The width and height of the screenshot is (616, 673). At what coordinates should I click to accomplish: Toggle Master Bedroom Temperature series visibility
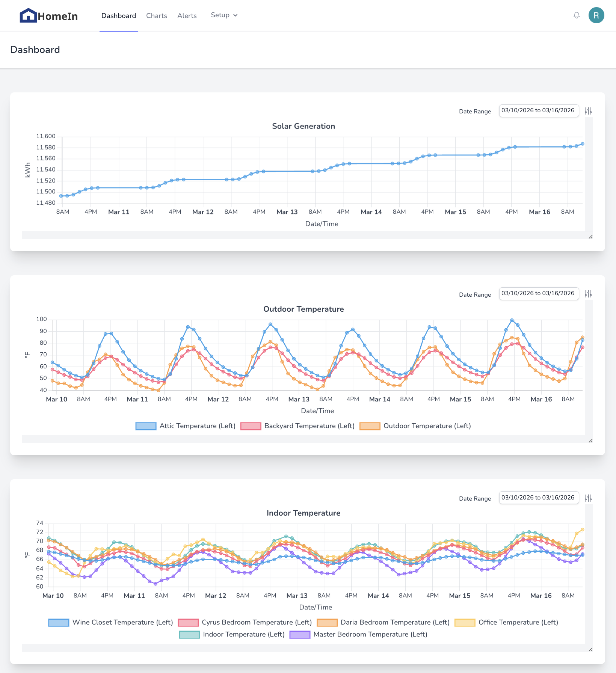(359, 634)
